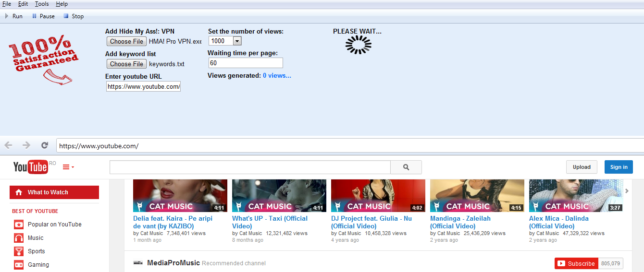Click Delia feat. Kaira title link
The width and height of the screenshot is (644, 272).
[173, 222]
